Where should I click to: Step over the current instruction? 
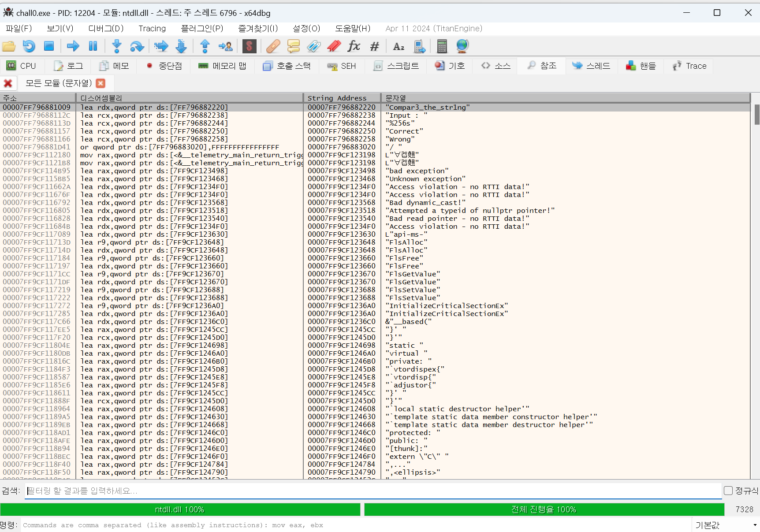click(137, 46)
